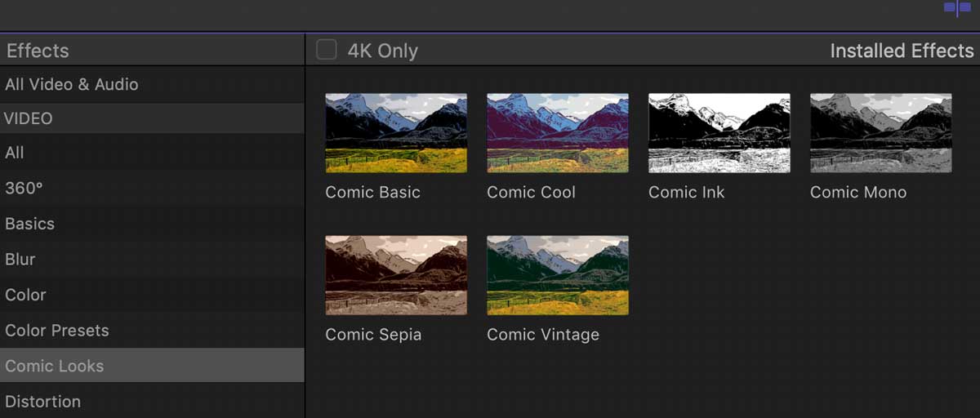This screenshot has height=418, width=980.
Task: Open the Color Presets category
Action: click(152, 331)
